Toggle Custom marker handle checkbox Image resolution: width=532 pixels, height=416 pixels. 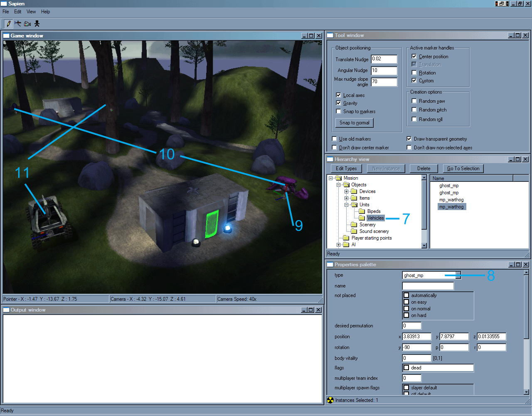(x=414, y=80)
